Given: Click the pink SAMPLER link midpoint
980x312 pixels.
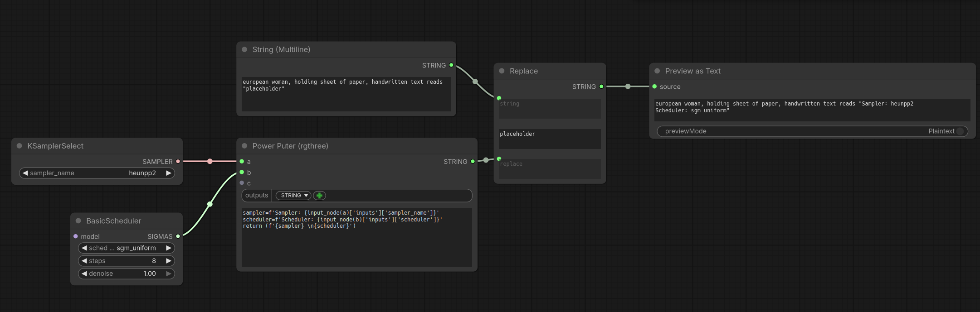Looking at the screenshot, I should [210, 161].
